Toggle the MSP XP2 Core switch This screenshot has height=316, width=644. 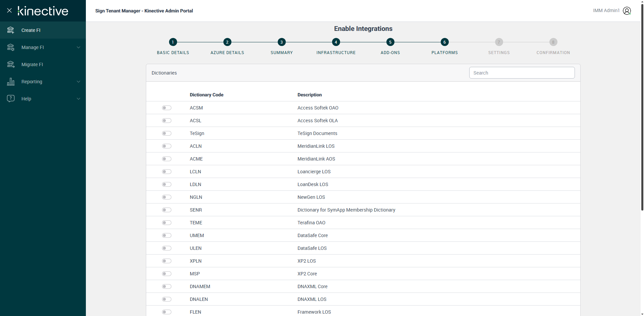(167, 274)
